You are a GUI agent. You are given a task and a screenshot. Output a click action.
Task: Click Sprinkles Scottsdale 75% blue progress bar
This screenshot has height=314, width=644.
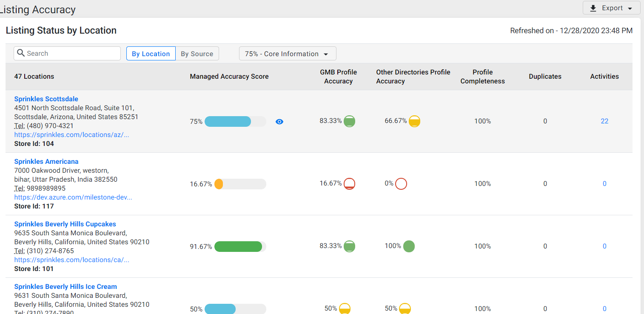pos(235,122)
